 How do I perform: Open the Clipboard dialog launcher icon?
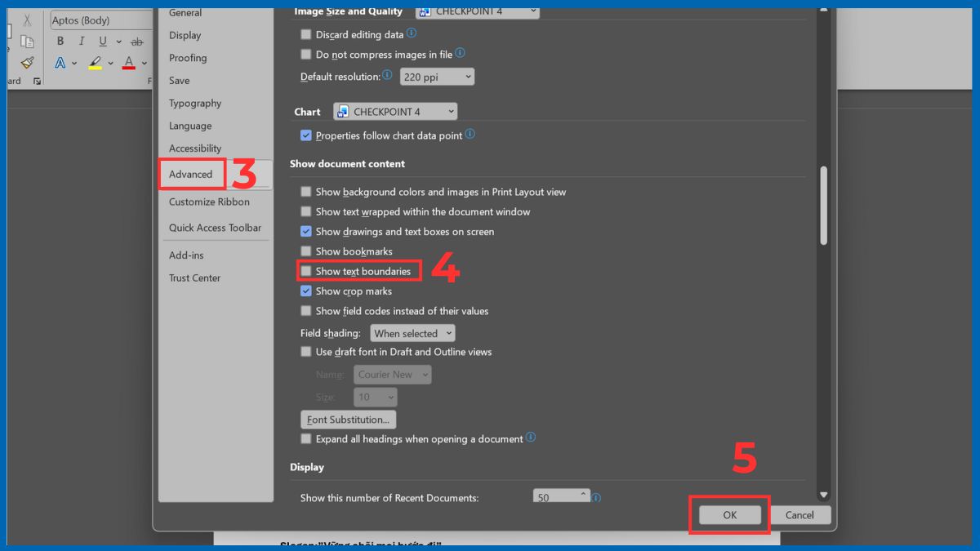(x=37, y=82)
